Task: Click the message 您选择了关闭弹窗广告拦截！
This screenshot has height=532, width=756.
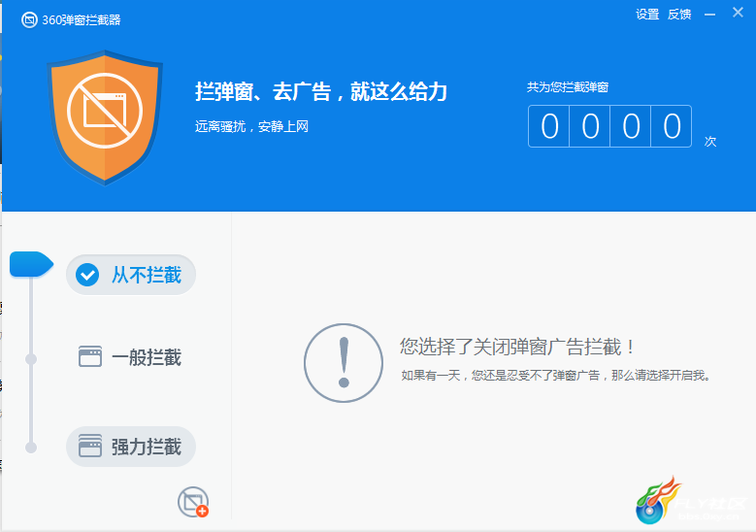Action: (518, 347)
